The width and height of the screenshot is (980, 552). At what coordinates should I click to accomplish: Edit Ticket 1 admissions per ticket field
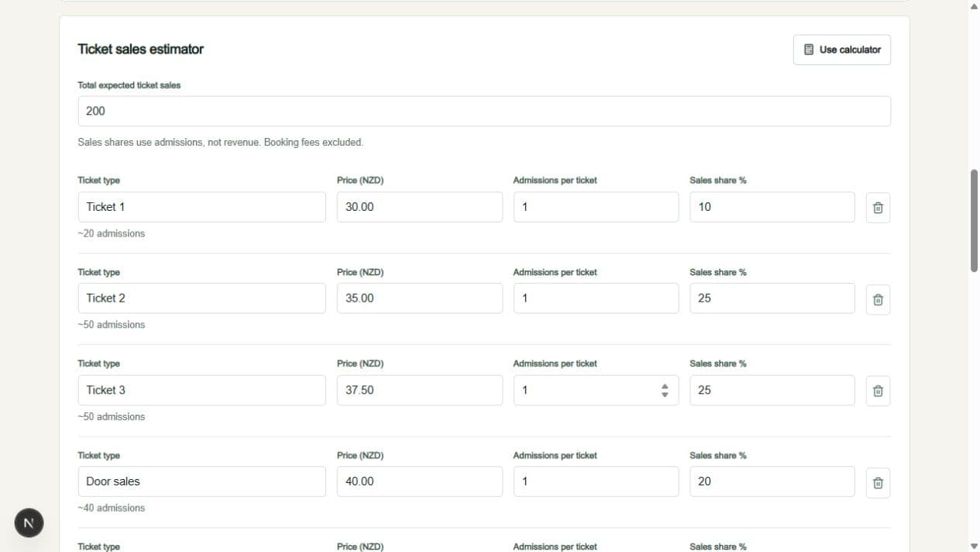point(596,207)
